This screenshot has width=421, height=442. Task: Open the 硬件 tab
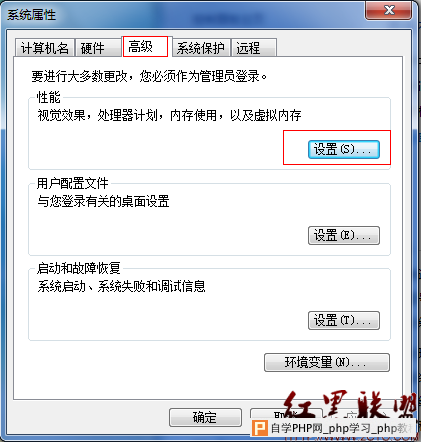(x=98, y=48)
